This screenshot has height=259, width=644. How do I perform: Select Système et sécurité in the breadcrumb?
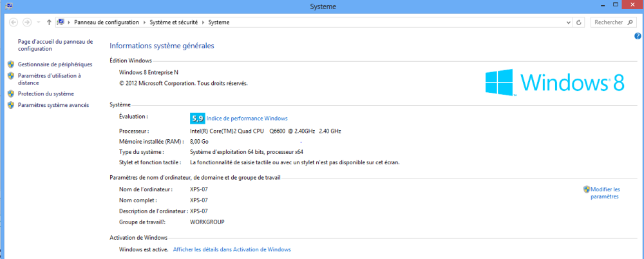coord(173,23)
